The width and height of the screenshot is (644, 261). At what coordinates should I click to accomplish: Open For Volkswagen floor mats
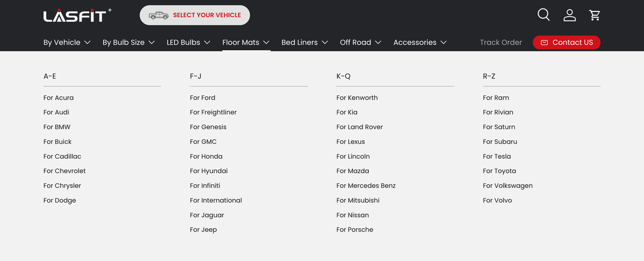pyautogui.click(x=508, y=185)
